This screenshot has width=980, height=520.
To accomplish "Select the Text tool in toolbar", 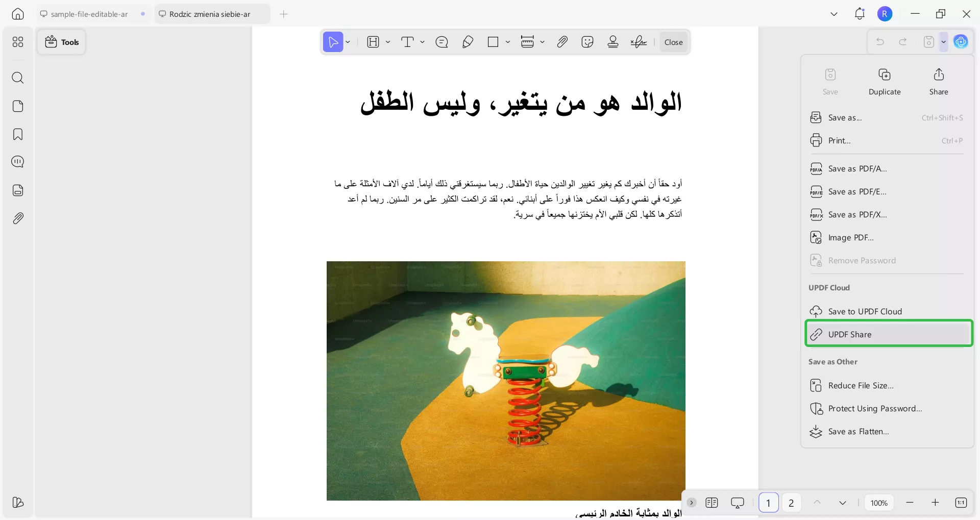I will tap(408, 42).
